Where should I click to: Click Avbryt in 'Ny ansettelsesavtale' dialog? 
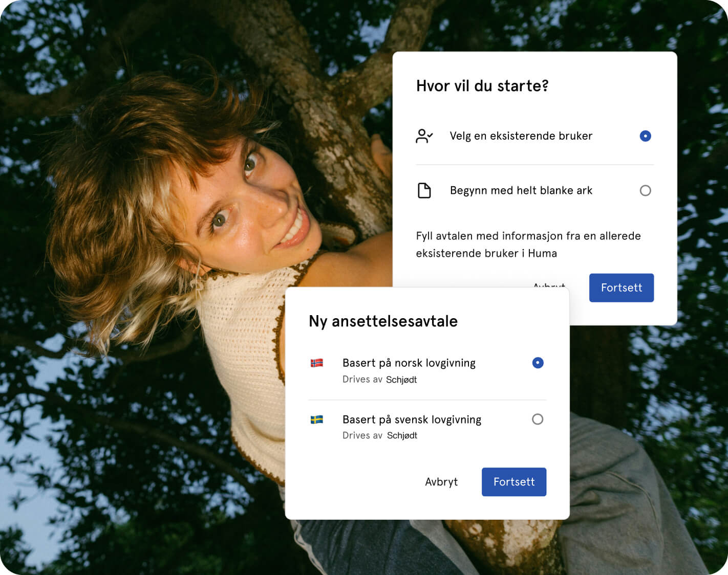441,482
